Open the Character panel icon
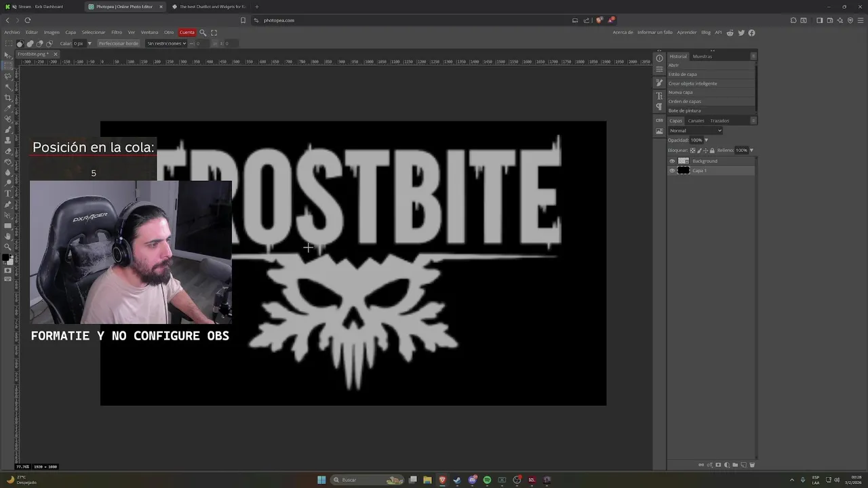The width and height of the screenshot is (868, 488). pos(659,96)
